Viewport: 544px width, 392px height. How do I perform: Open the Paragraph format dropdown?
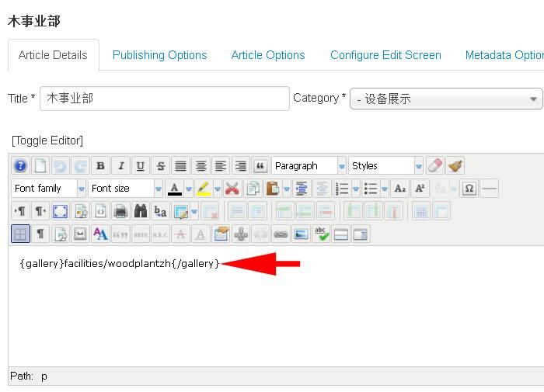pyautogui.click(x=342, y=165)
